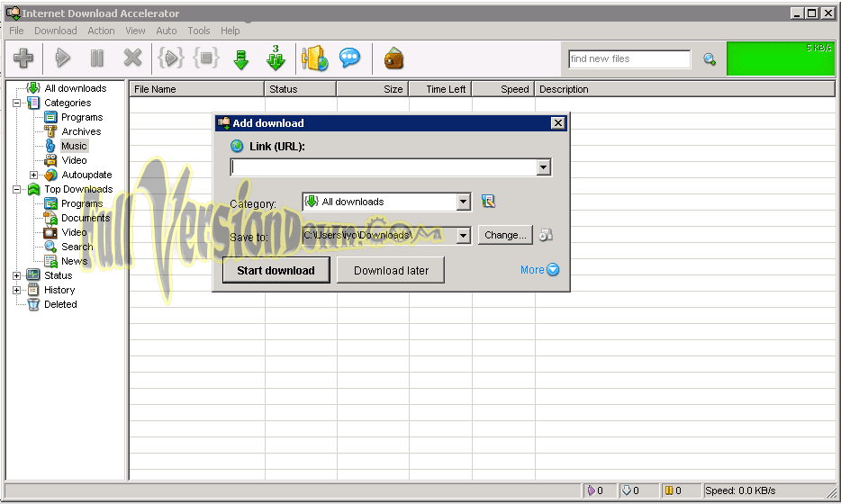Viewport: 841px width, 504px height.
Task: Collapse the Categories tree node
Action: [x=16, y=103]
